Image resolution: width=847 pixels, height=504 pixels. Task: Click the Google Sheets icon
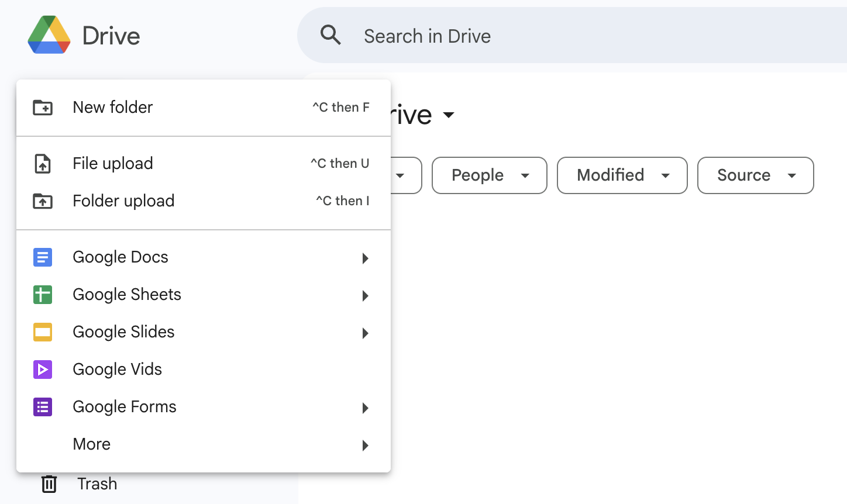43,295
